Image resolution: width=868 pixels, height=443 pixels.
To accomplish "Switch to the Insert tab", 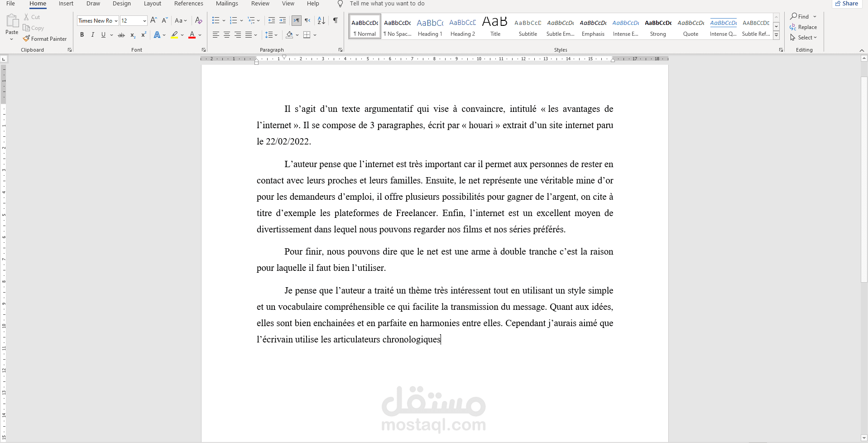I will (66, 4).
